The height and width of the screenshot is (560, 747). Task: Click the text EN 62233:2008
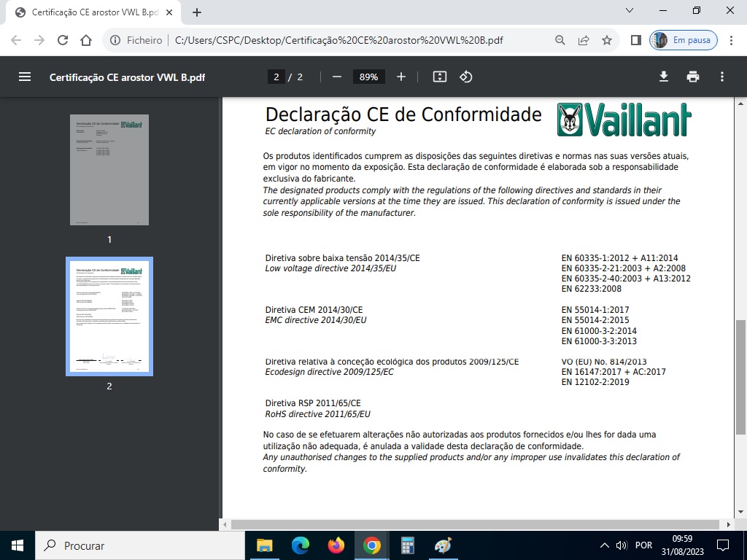tap(591, 289)
